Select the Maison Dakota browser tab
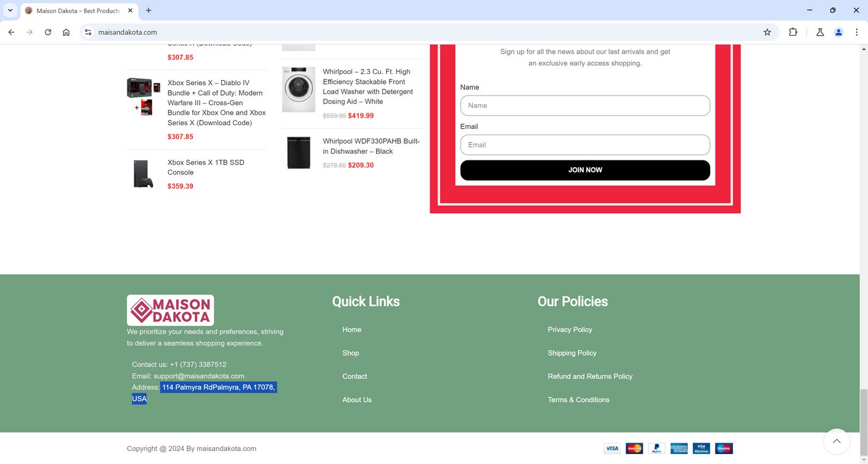The image size is (868, 464). click(x=80, y=10)
